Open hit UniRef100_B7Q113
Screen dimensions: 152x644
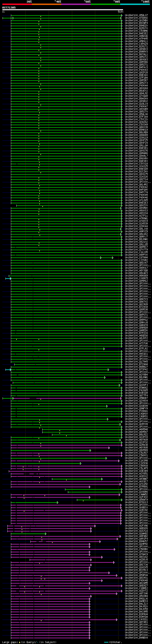pos(137,502)
